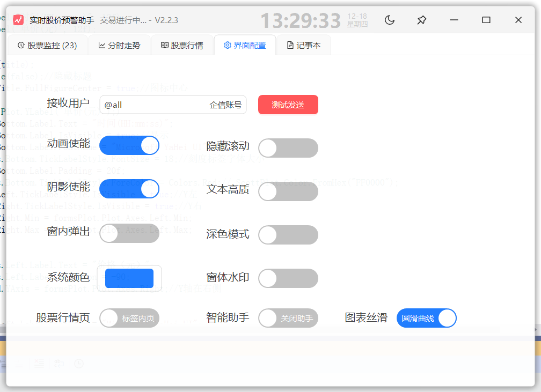Enable the 窗体水印 switch
Screen dimensions: 541x392
288,278
